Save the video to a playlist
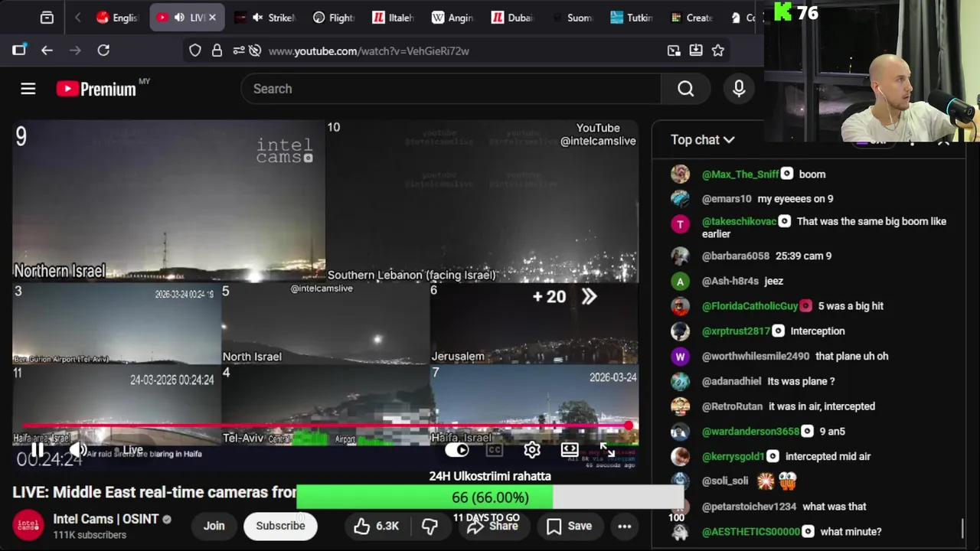 coord(568,526)
